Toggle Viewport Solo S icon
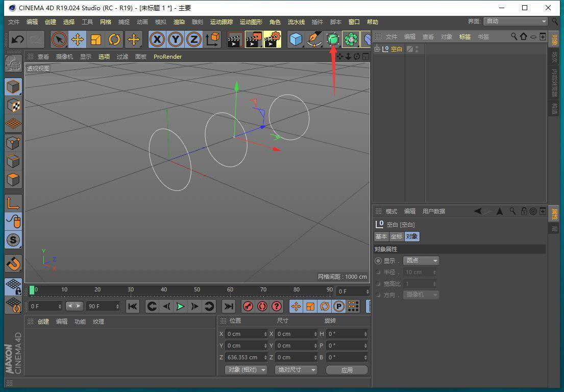 tap(13, 240)
